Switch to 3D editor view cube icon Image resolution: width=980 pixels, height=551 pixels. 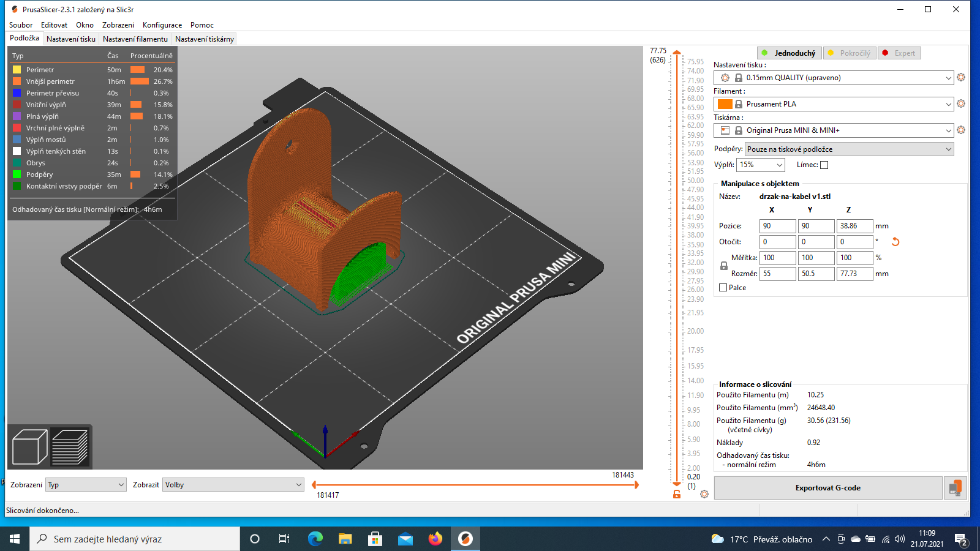pos(29,447)
